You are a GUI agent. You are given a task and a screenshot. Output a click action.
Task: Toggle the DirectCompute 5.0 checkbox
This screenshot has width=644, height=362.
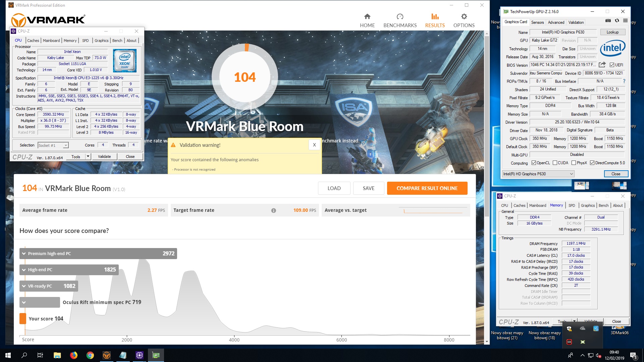tap(592, 163)
